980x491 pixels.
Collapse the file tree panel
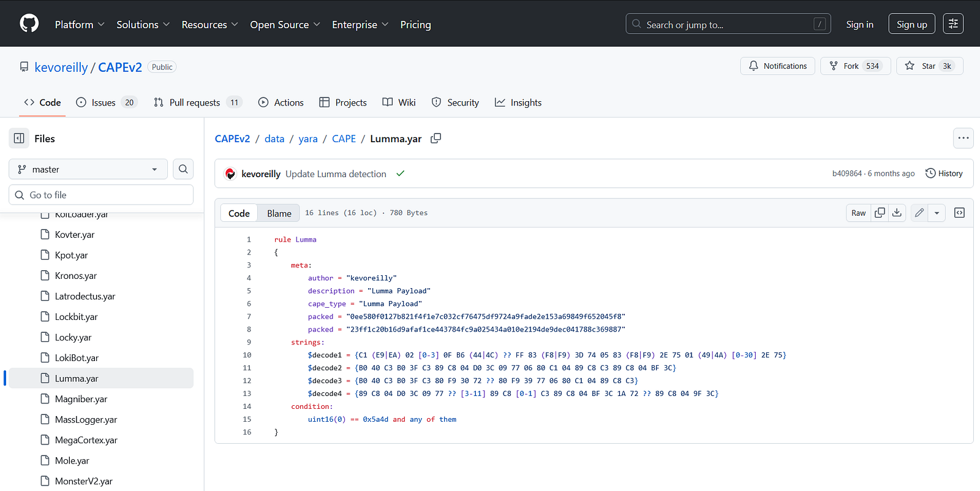[x=19, y=139]
